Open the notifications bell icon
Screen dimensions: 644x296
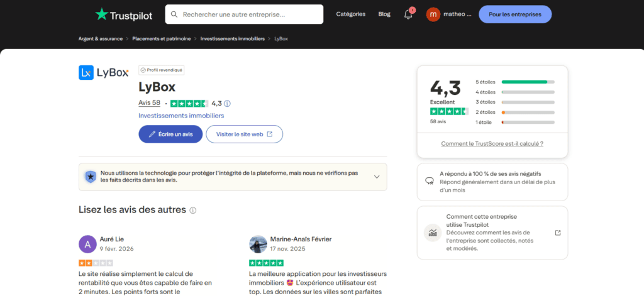click(x=408, y=14)
